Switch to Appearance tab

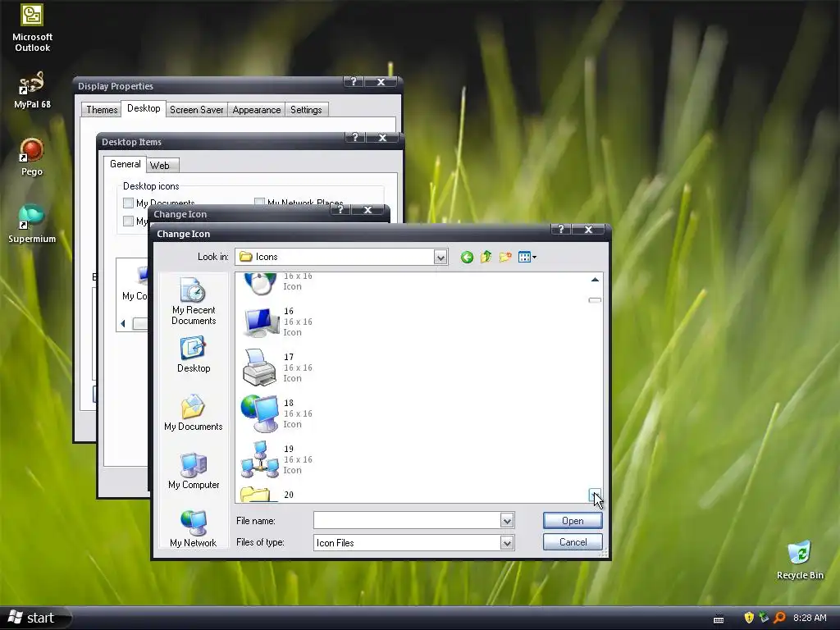point(257,110)
